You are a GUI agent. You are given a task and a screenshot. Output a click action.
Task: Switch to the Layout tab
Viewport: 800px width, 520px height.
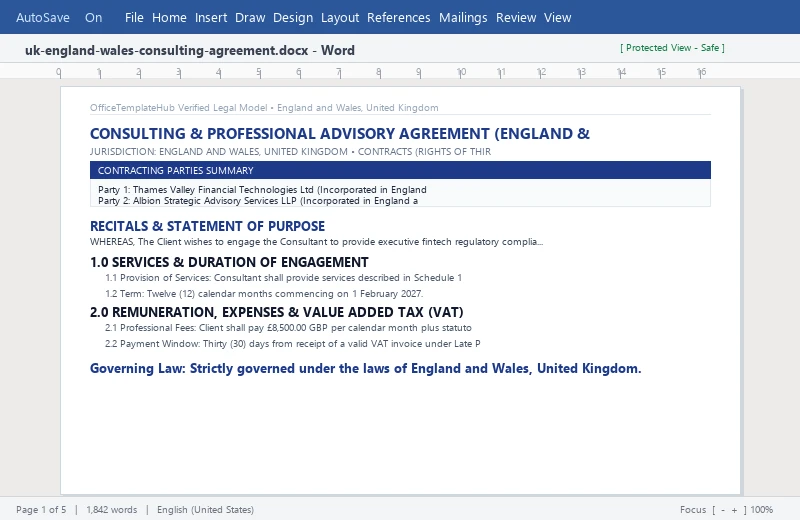tap(340, 17)
